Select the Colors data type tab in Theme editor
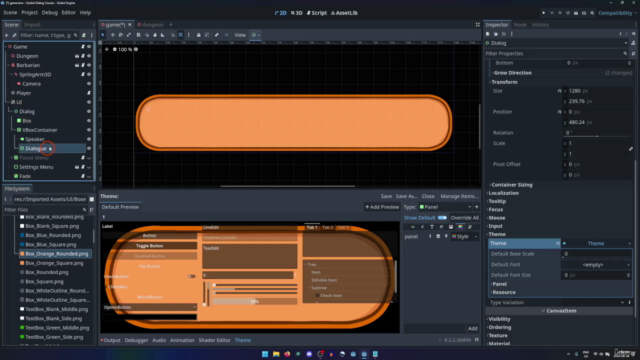640x360 pixels. pyautogui.click(x=413, y=227)
